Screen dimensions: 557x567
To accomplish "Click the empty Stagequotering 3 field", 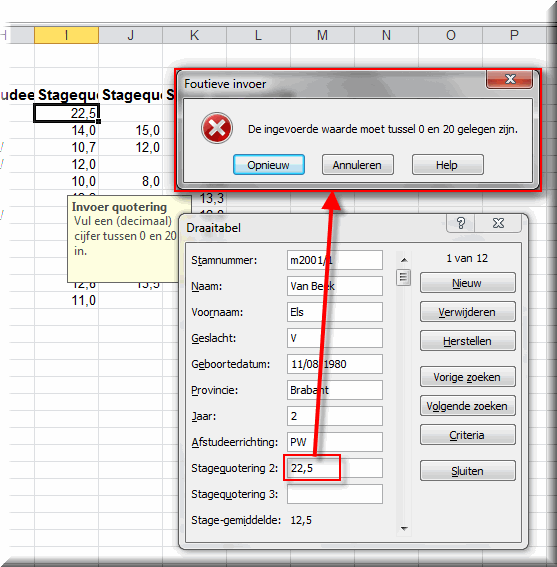I will [x=335, y=494].
